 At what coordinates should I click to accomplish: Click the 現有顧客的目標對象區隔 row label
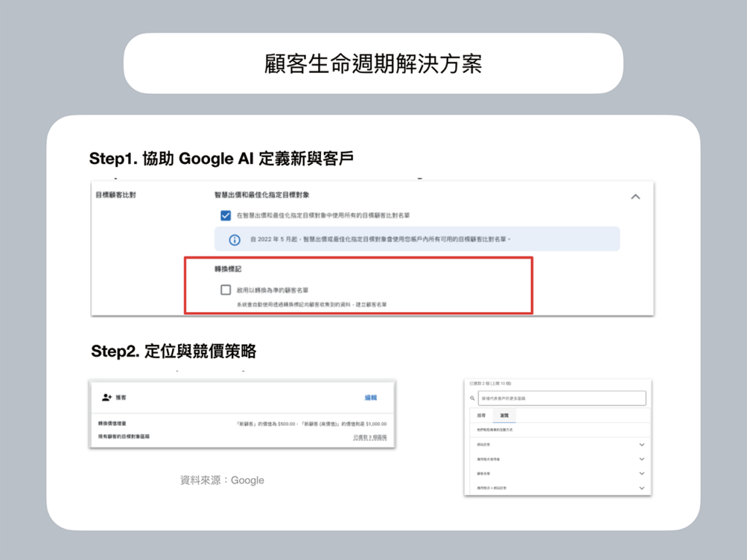point(124,436)
